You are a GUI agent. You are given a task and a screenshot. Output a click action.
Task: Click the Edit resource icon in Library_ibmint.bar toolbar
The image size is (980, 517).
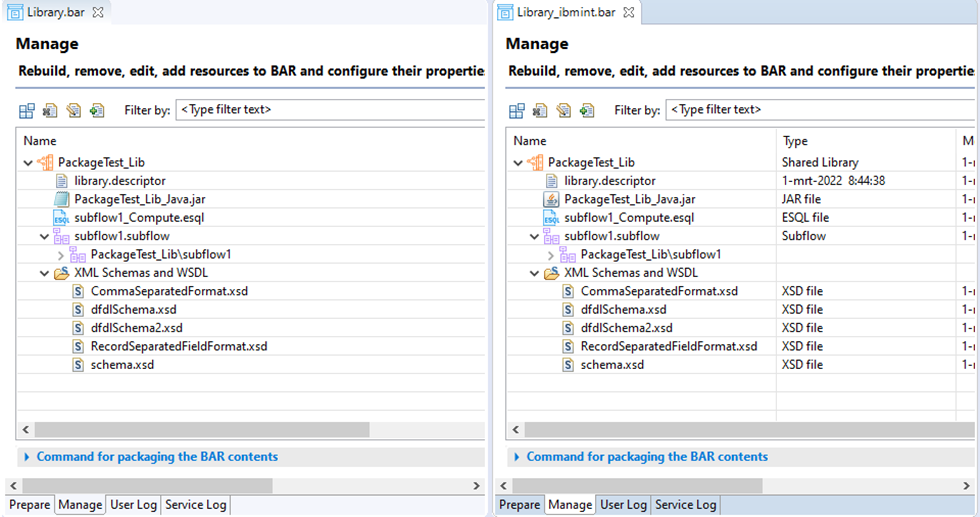(x=564, y=111)
